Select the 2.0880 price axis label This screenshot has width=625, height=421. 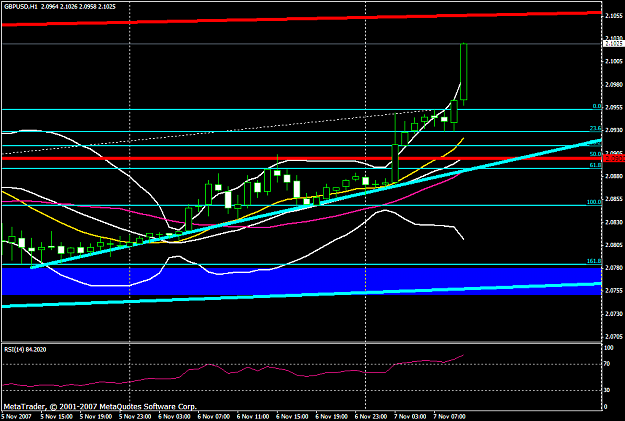[x=614, y=176]
